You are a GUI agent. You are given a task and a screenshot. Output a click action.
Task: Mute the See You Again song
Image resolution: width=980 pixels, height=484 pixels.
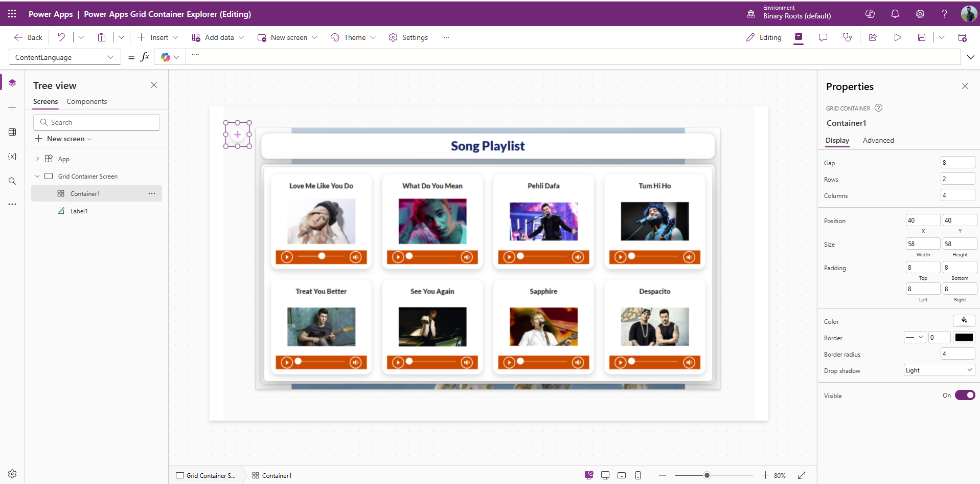point(467,362)
